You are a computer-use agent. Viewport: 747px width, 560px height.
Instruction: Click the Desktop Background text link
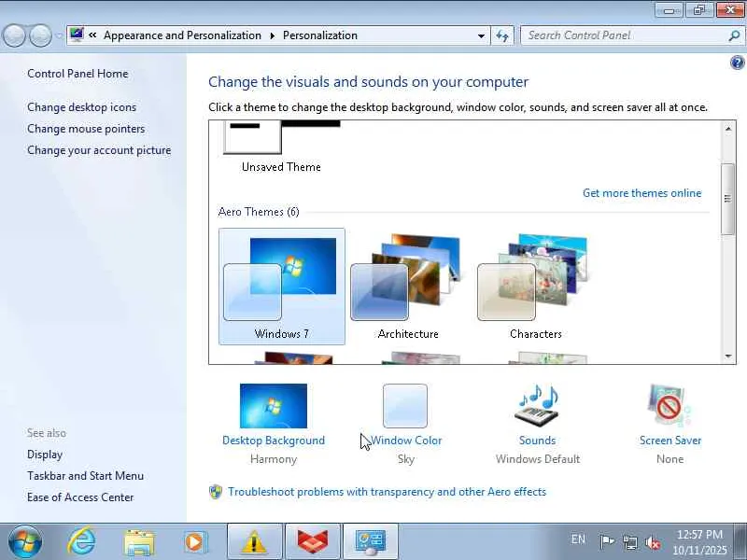tap(274, 441)
